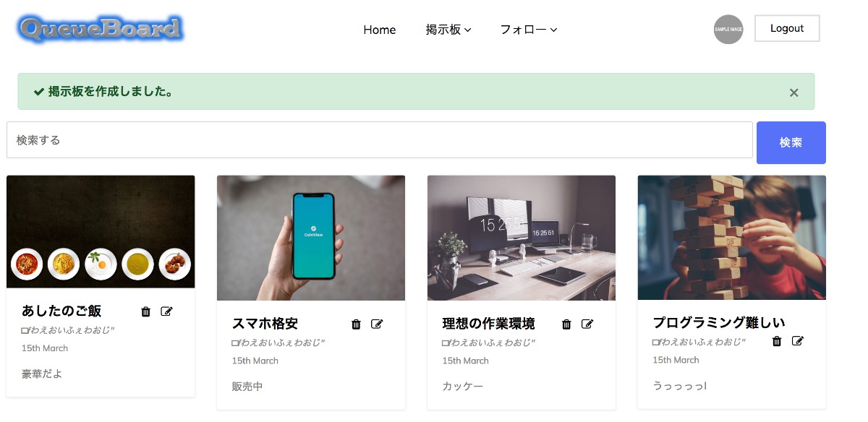Viewport: 868px width, 422px height.
Task: Delete the あしたのご飯 board with trash icon
Action: (146, 311)
